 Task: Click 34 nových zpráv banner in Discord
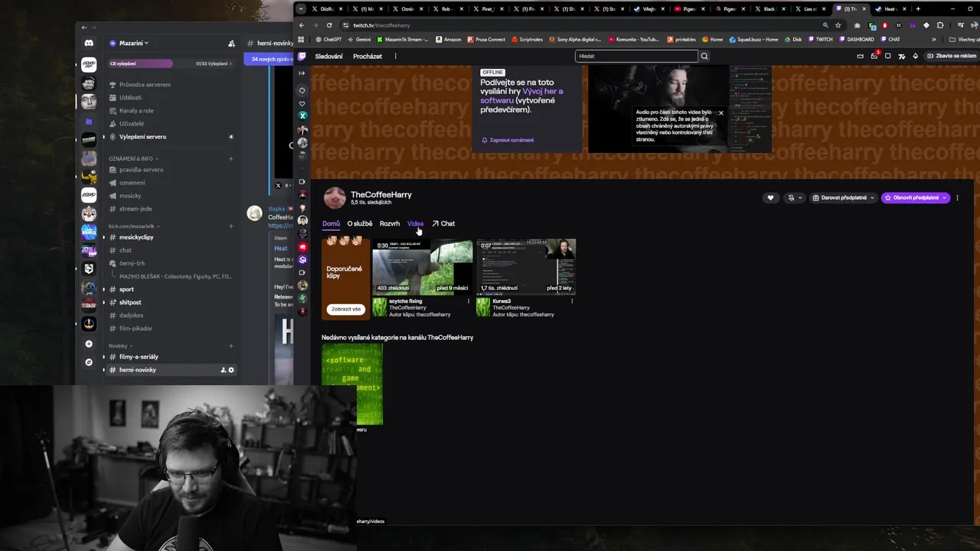[269, 59]
